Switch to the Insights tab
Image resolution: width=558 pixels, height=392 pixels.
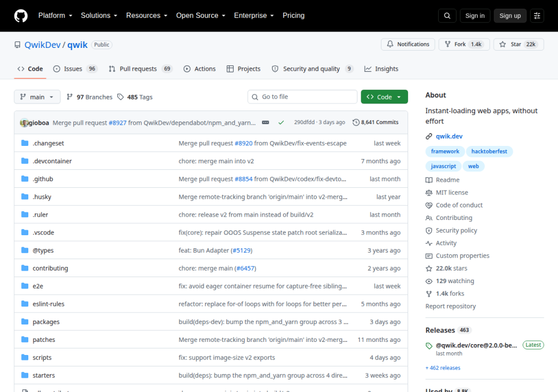(x=381, y=69)
